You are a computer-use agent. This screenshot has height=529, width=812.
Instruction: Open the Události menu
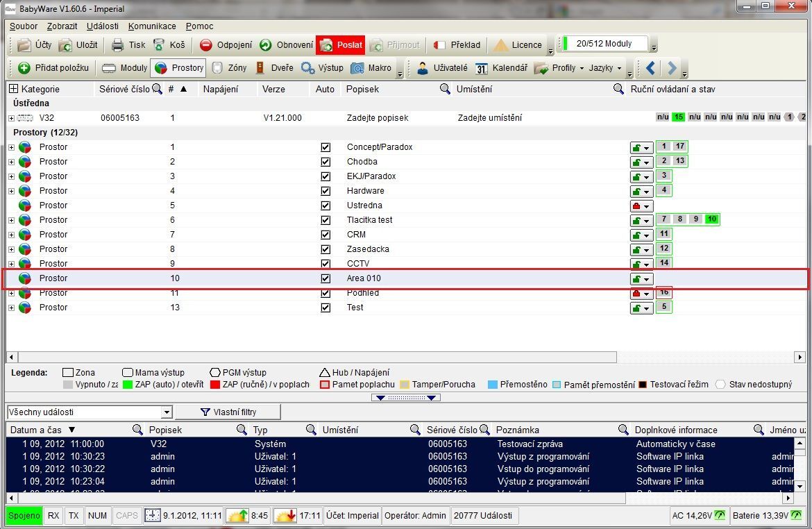(102, 26)
